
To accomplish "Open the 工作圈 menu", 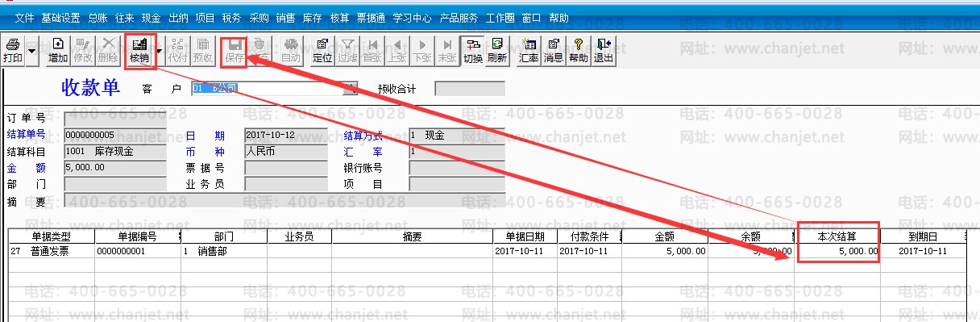I will click(500, 18).
